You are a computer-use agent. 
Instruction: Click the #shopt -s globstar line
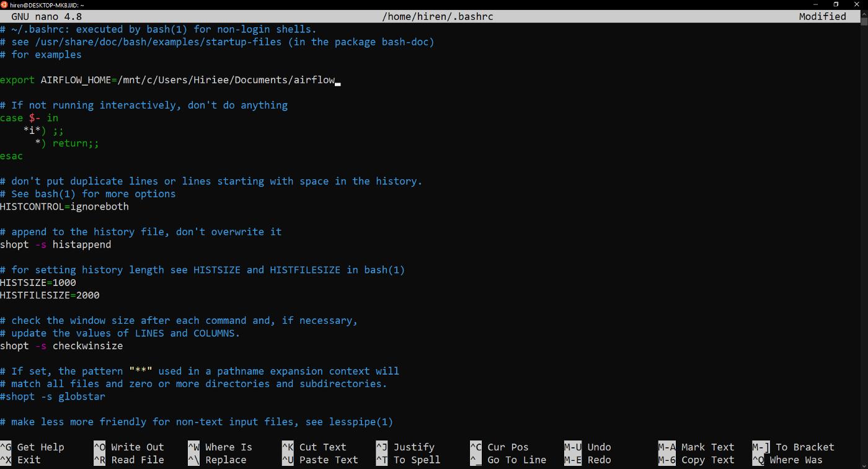tap(53, 396)
